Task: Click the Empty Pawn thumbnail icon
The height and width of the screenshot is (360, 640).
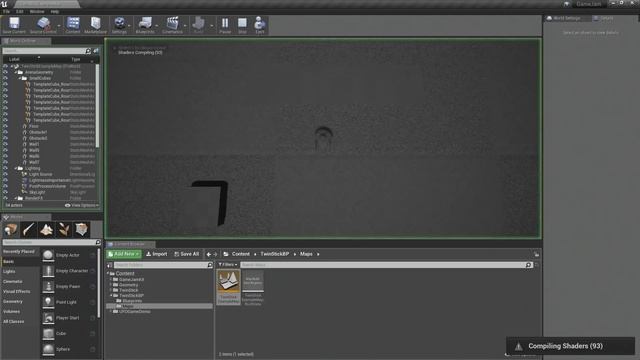Action: (x=48, y=287)
